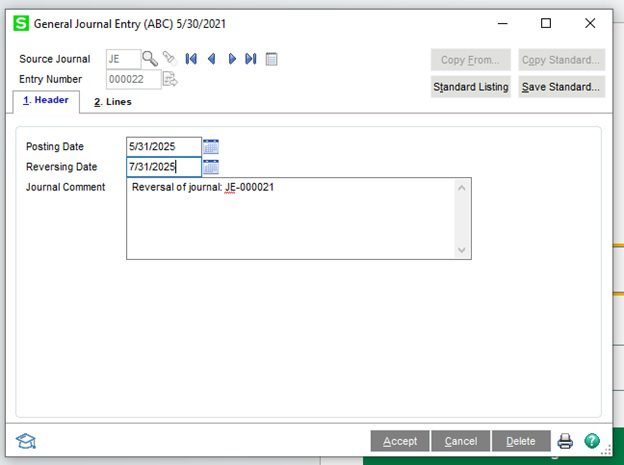624x465 pixels.
Task: Click the Source Journal label
Action: pos(55,59)
